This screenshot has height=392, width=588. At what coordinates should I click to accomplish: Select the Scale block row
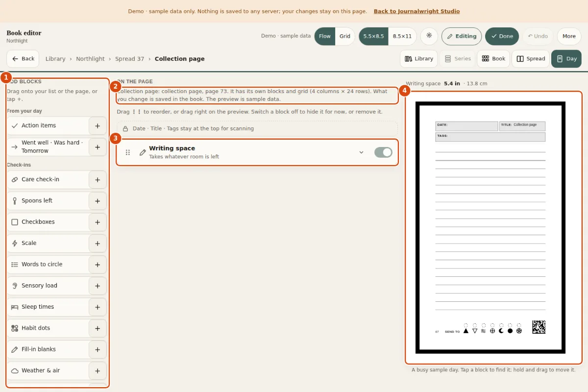tap(48, 243)
